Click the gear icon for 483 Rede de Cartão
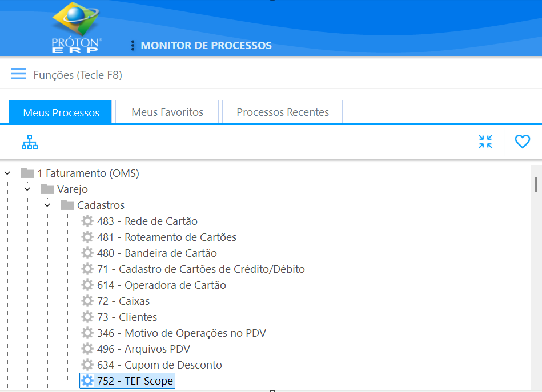 tap(87, 221)
